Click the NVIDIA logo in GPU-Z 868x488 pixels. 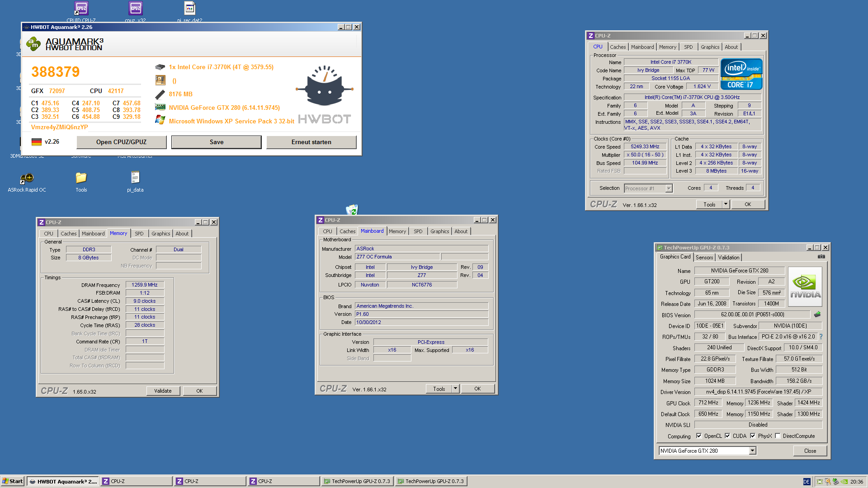tap(805, 287)
